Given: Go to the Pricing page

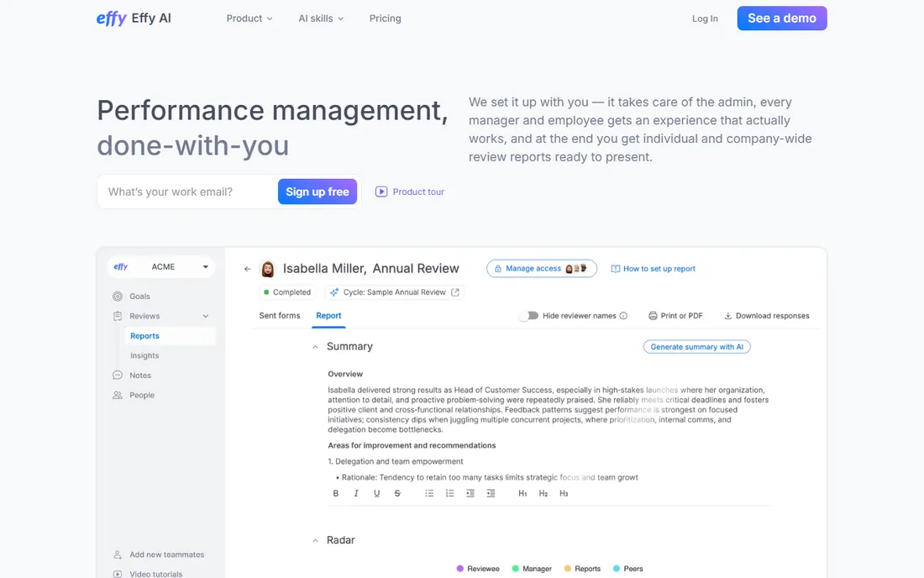Looking at the screenshot, I should [385, 18].
